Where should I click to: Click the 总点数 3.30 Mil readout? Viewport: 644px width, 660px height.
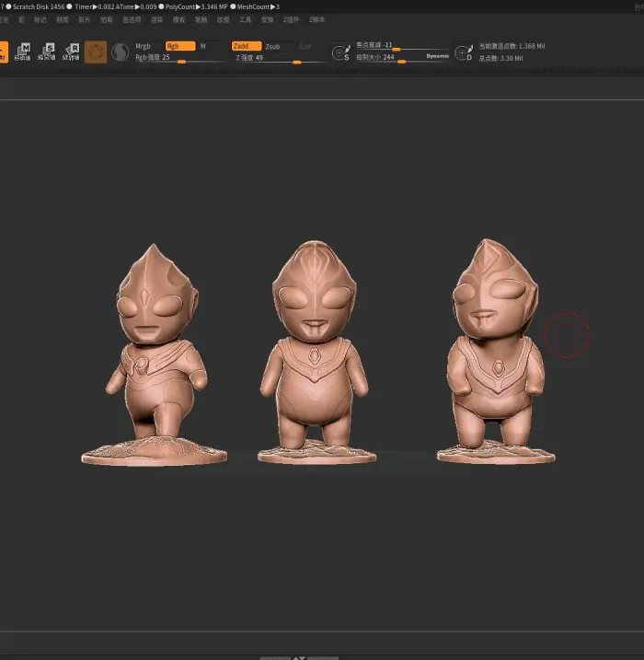coord(500,59)
